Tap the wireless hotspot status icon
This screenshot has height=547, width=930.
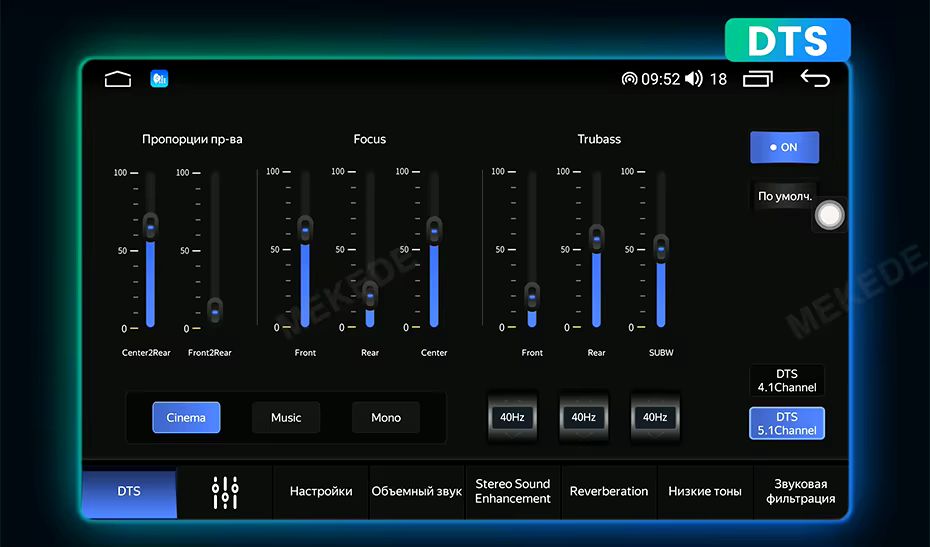(629, 79)
